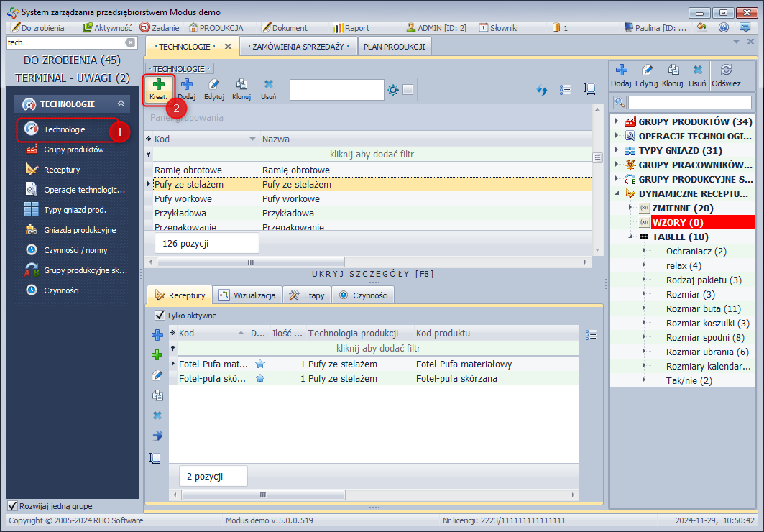Screen dimensions: 764x532
Task: Click Edytuj icon in right panel
Action: pyautogui.click(x=647, y=74)
